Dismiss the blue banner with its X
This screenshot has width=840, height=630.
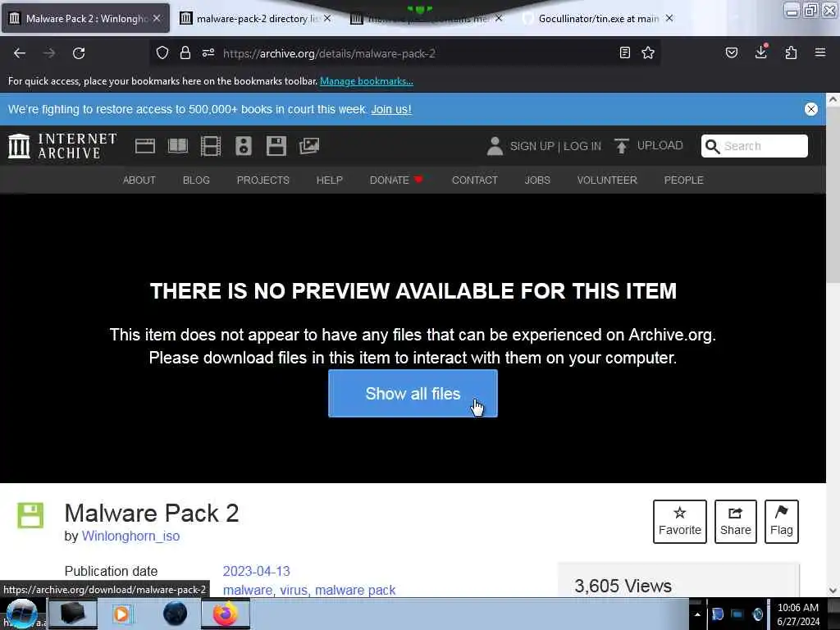(x=811, y=109)
